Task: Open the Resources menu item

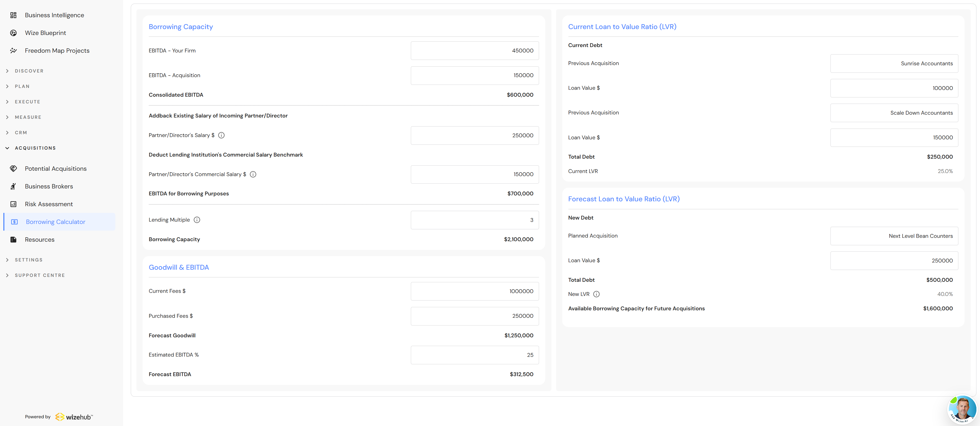Action: (40, 240)
